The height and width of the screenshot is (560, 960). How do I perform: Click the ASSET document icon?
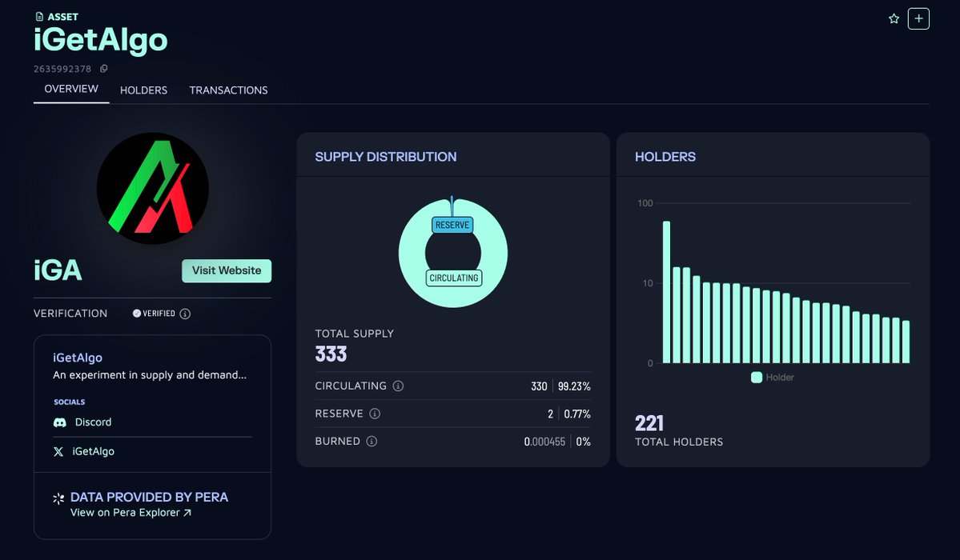pos(40,17)
